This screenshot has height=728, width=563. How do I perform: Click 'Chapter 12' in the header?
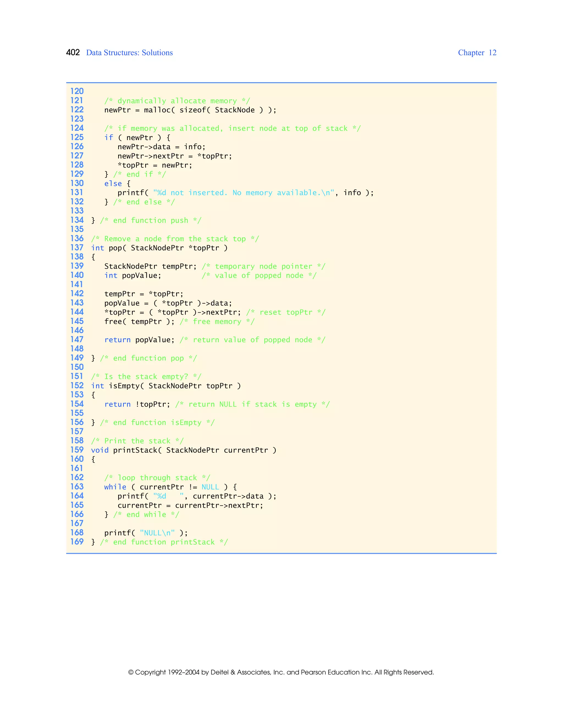477,53
